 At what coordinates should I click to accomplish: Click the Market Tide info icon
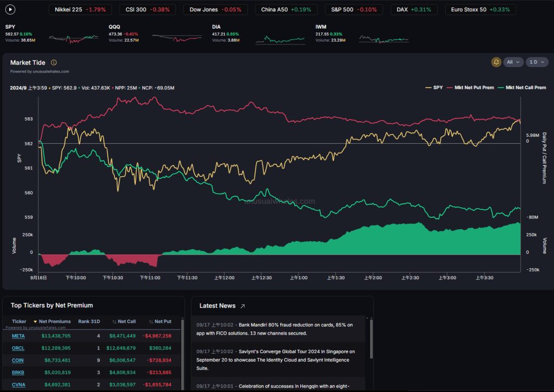tap(54, 63)
